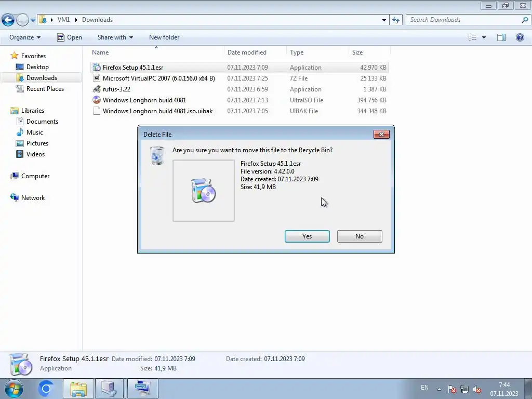Viewport: 532px width, 399px height.
Task: Select the rufus-3.22 file
Action: [x=239, y=89]
